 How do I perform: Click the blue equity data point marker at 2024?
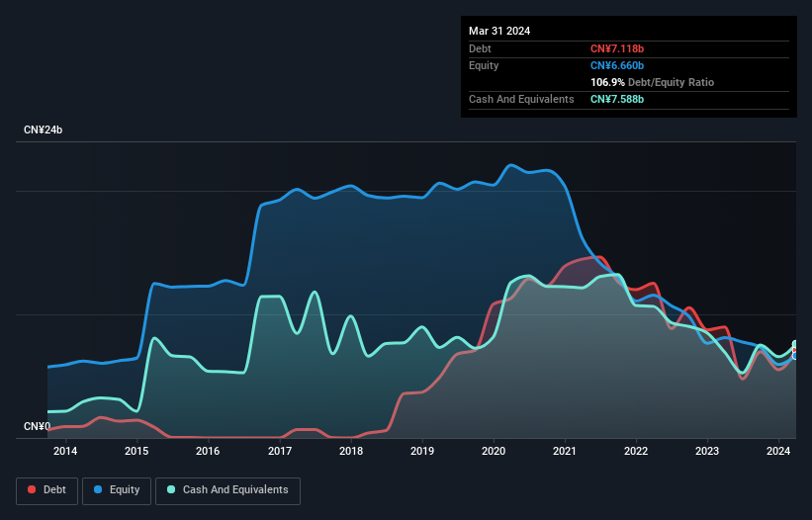click(x=795, y=356)
